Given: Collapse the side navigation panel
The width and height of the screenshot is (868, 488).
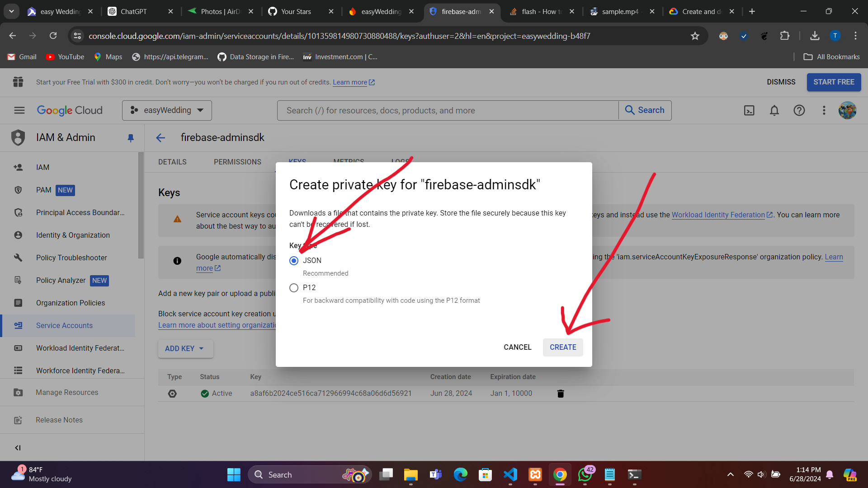Looking at the screenshot, I should click(18, 448).
